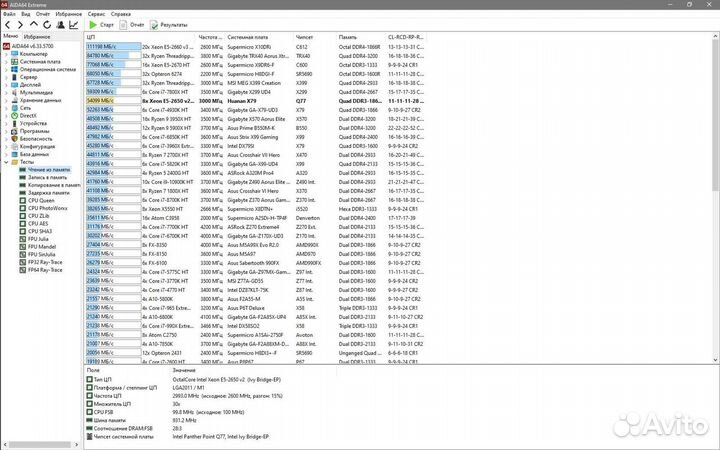The image size is (720, 450).
Task: Switch to the Избранное tab
Action: pyautogui.click(x=37, y=35)
